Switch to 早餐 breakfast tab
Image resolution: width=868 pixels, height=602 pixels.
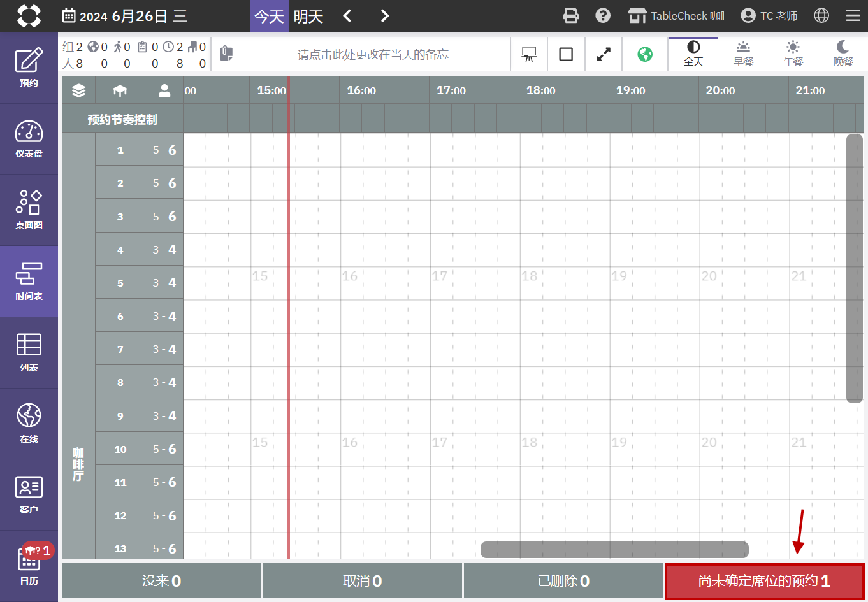click(743, 54)
